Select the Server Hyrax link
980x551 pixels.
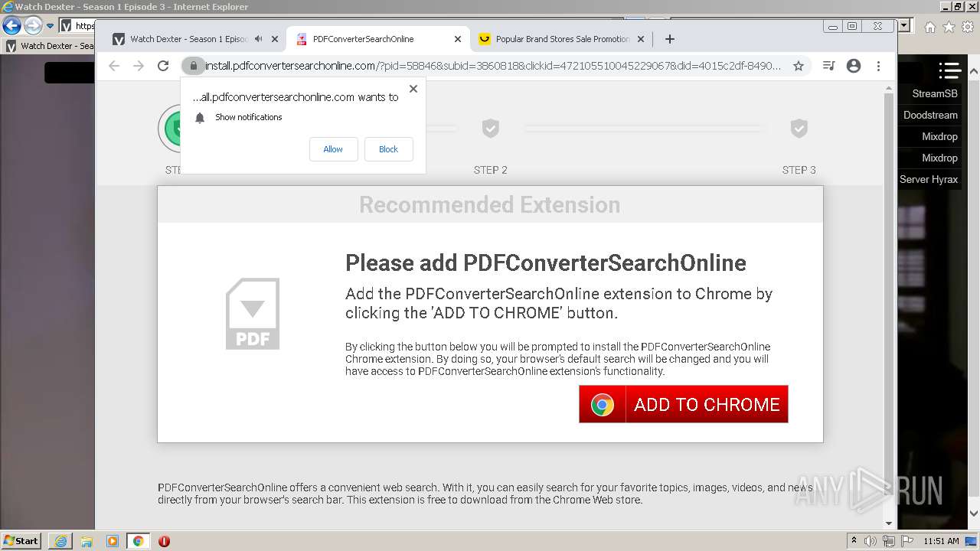pos(929,179)
